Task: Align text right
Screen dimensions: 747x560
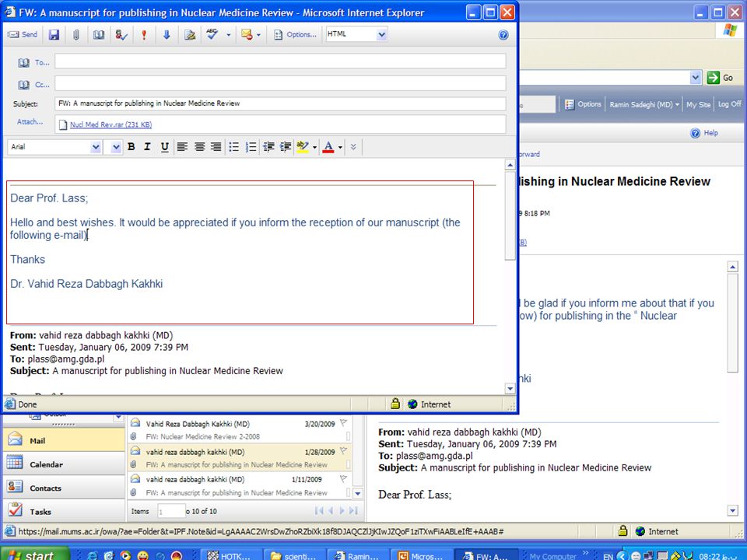Action: pyautogui.click(x=216, y=147)
